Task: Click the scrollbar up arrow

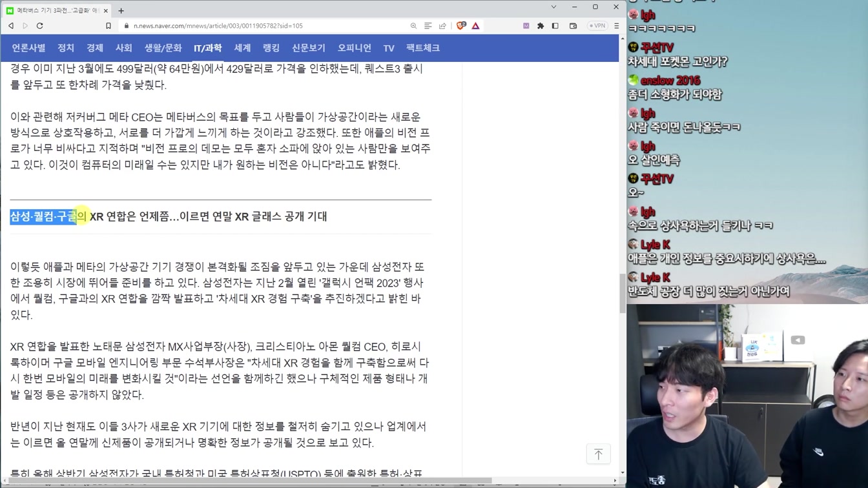Action: (x=623, y=39)
